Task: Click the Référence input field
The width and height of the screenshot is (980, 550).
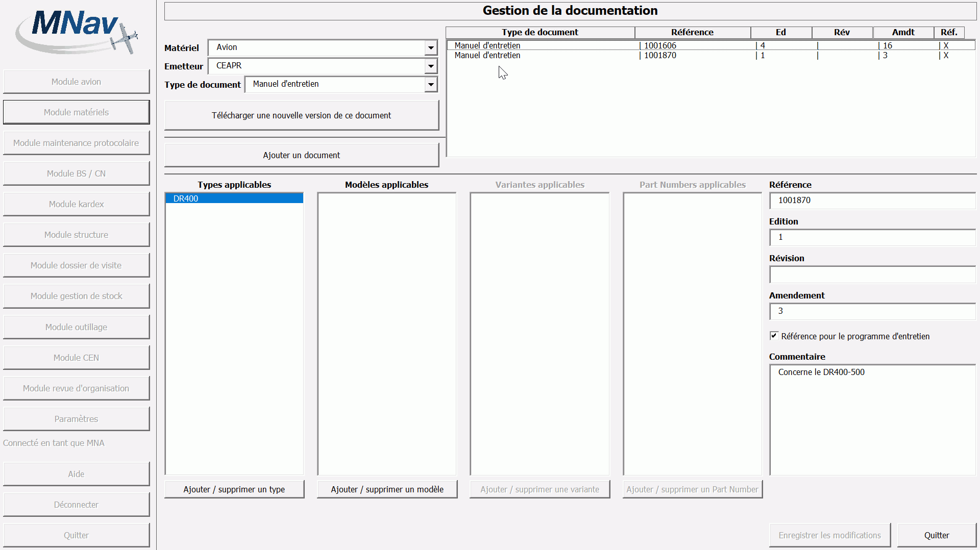Action: (x=872, y=201)
